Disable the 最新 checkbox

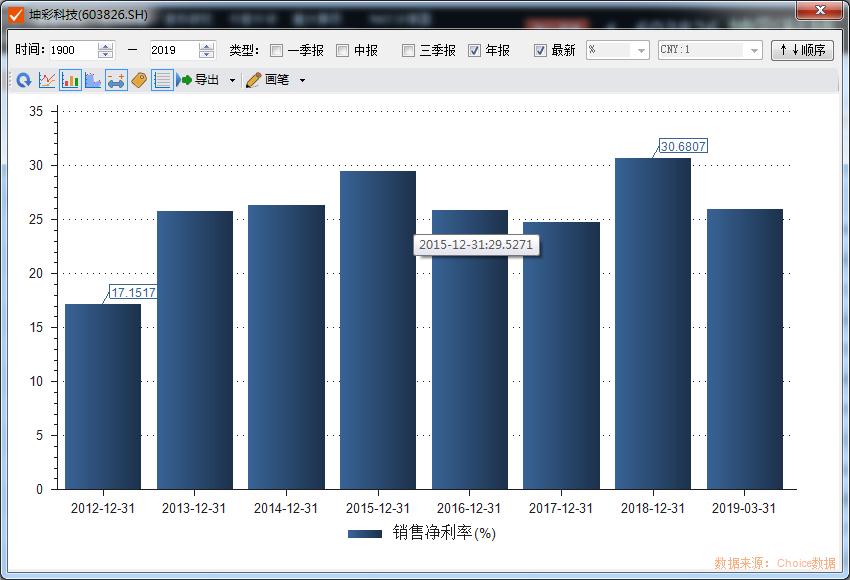tap(540, 50)
